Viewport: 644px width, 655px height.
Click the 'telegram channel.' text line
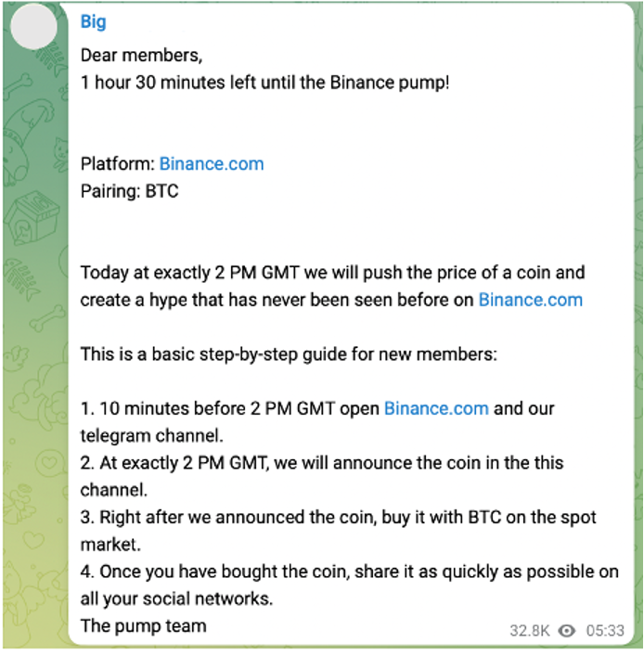click(151, 436)
